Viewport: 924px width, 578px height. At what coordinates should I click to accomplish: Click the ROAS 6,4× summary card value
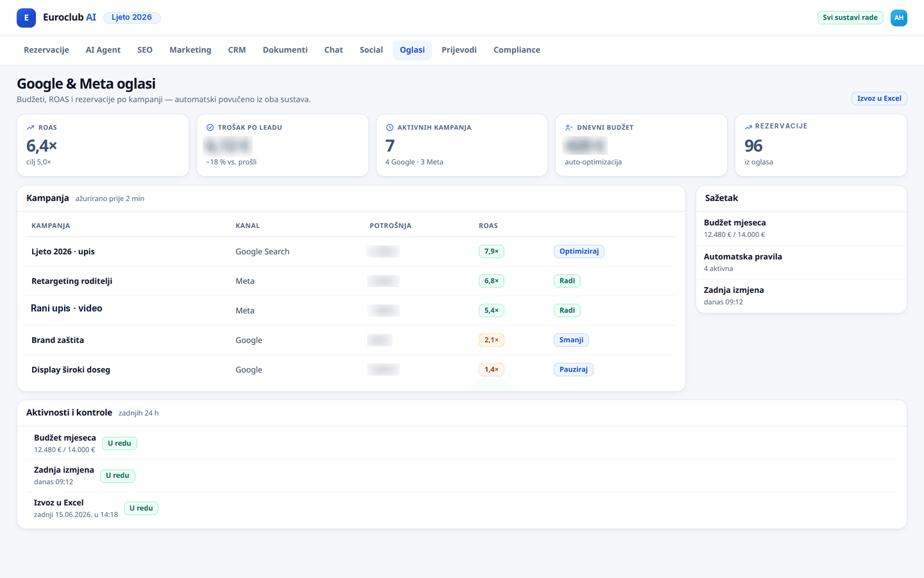pyautogui.click(x=42, y=146)
